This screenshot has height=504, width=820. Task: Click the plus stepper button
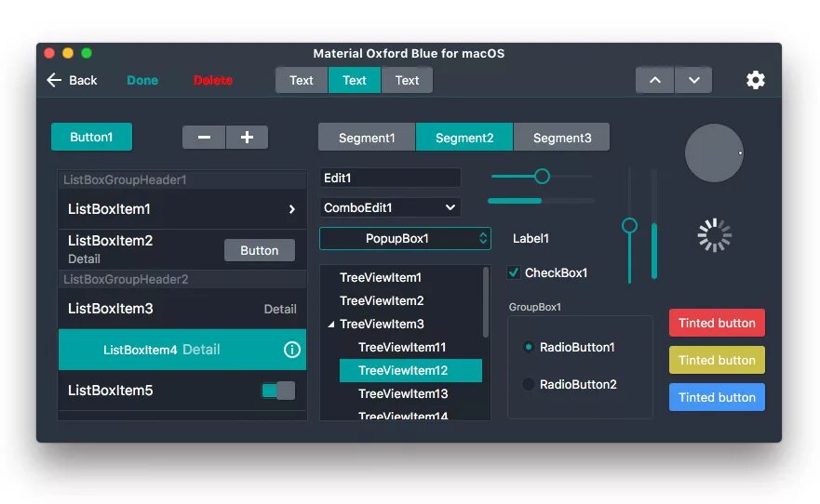[247, 138]
